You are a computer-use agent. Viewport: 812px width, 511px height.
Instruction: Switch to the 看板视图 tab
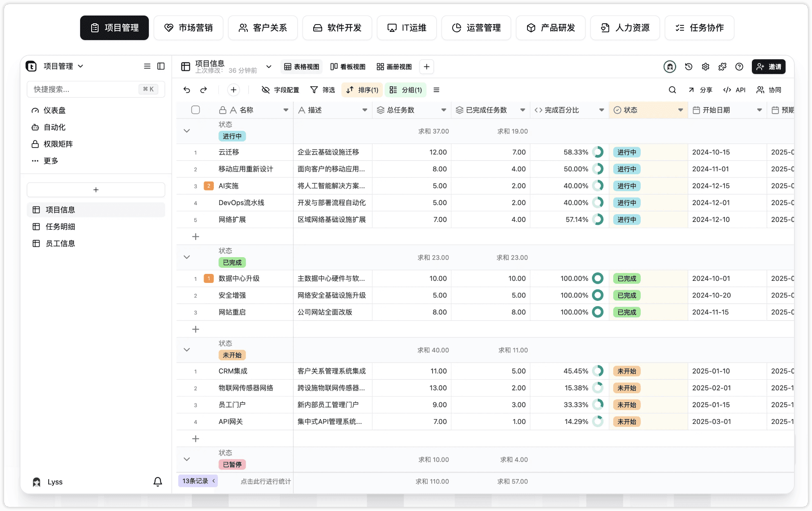tap(348, 67)
